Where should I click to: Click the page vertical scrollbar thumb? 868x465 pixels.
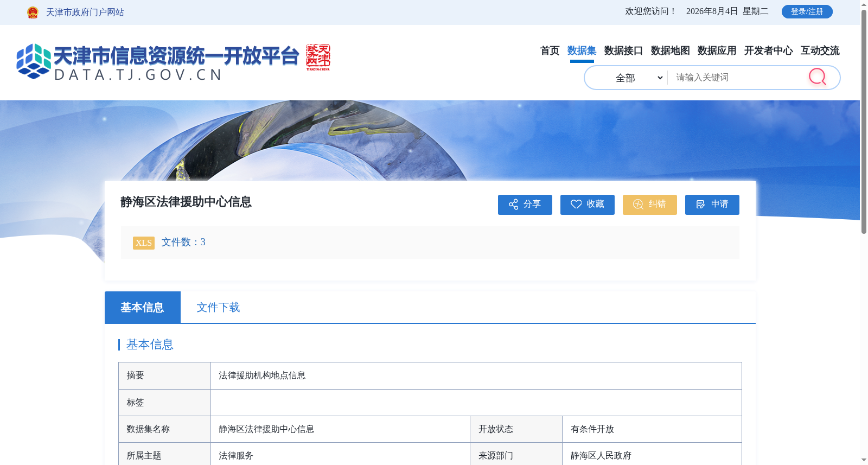pos(864,122)
